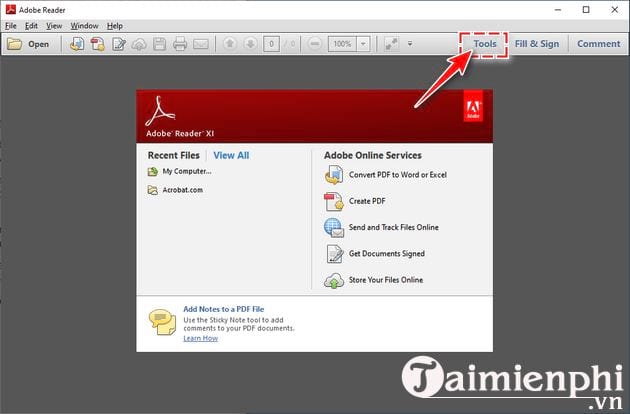The height and width of the screenshot is (414, 630).
Task: Click the previous page up arrow
Action: click(x=230, y=43)
